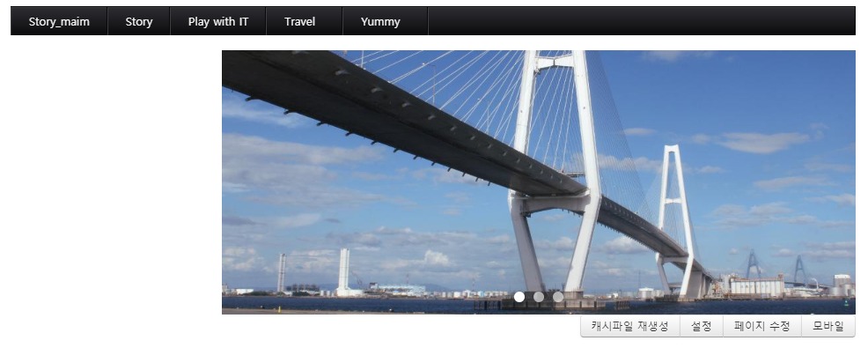This screenshot has width=868, height=348.
Task: Click empty dark area of navigation bar
Action: click(641, 22)
